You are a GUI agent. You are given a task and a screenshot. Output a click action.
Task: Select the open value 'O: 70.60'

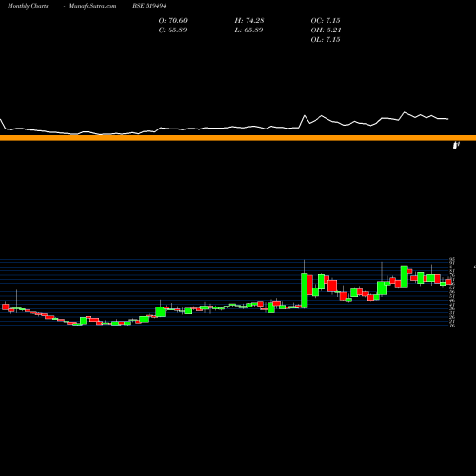[x=173, y=21]
